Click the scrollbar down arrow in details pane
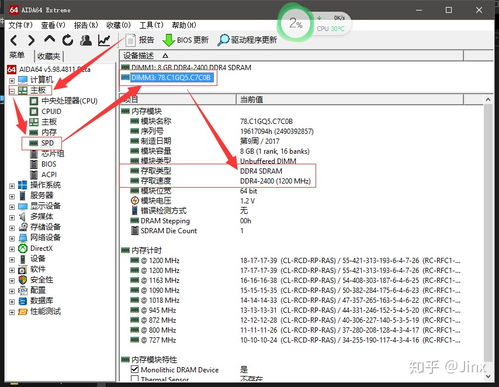Image resolution: width=499 pixels, height=387 pixels. pos(488,377)
